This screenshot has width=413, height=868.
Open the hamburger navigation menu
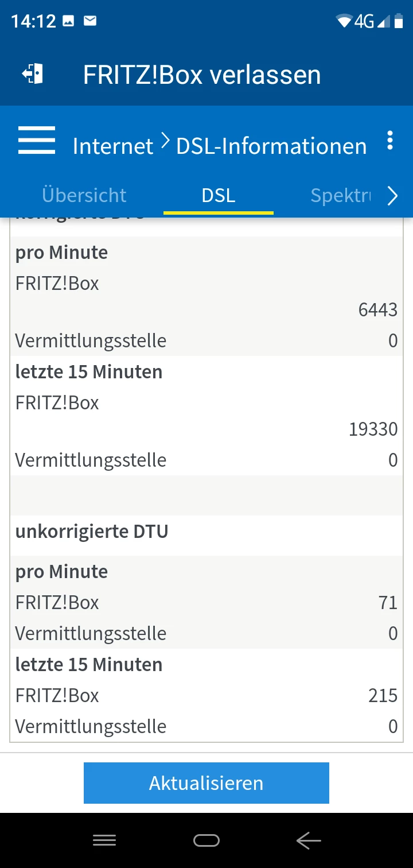[37, 141]
